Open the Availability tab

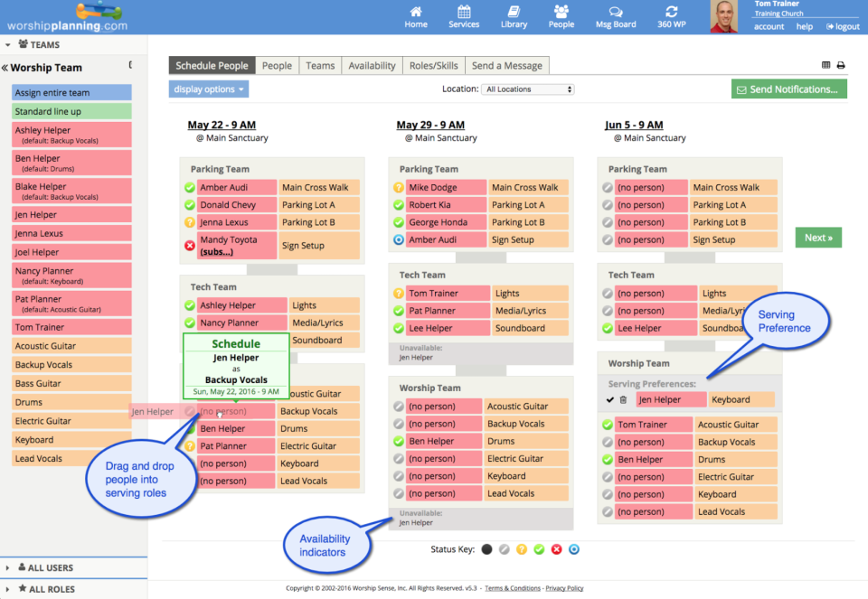(x=372, y=65)
